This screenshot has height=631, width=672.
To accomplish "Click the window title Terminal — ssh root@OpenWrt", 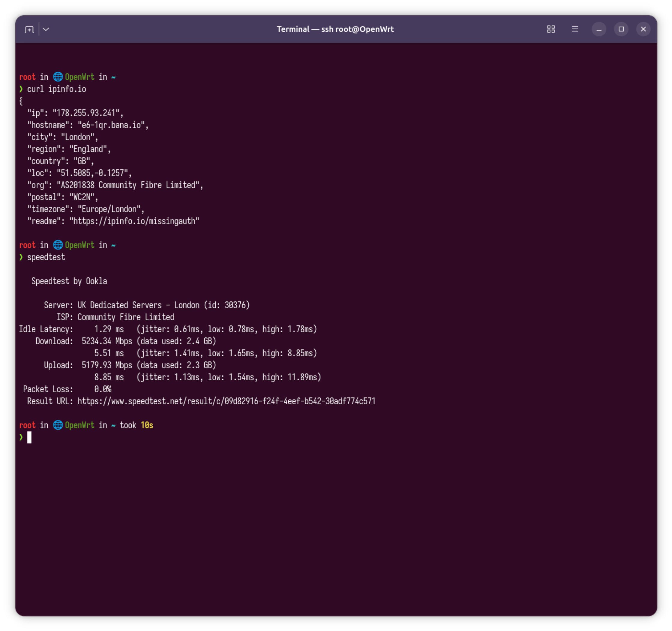I will pos(335,29).
